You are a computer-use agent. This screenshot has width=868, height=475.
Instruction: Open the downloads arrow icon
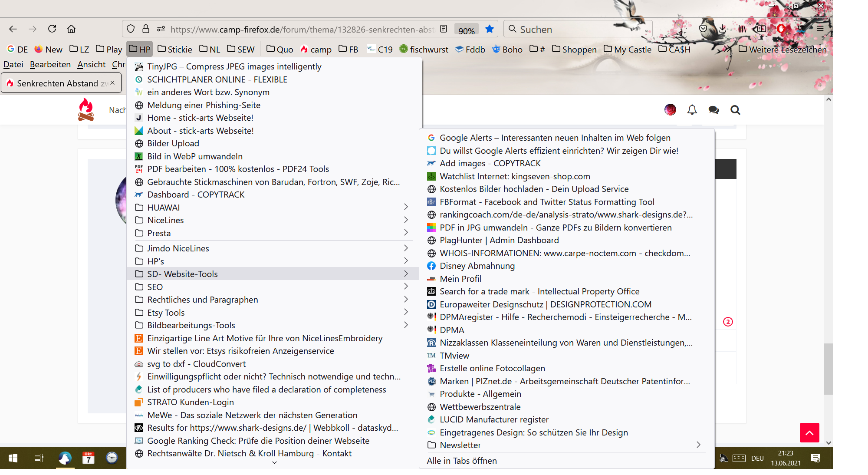(722, 29)
